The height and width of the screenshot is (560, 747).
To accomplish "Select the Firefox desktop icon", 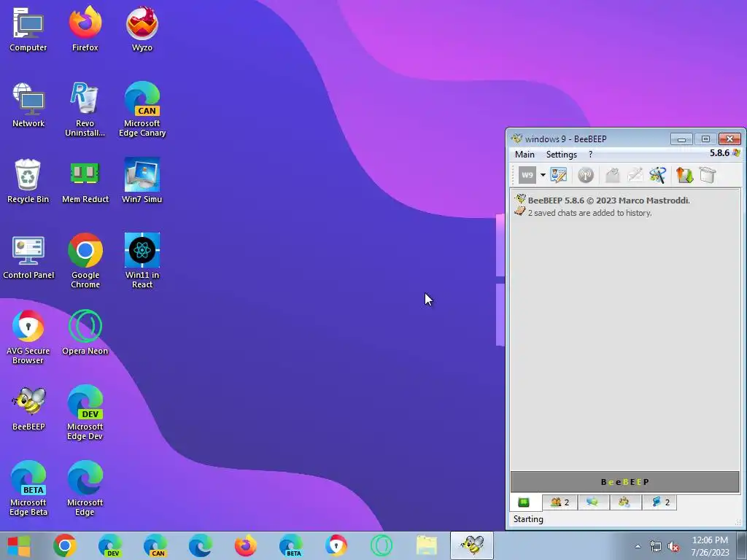I will [85, 29].
